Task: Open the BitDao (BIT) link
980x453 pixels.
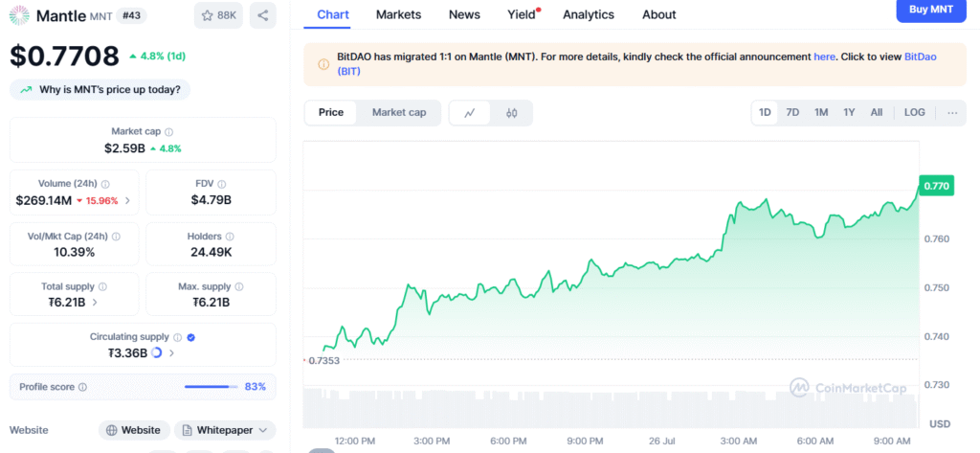Action: tap(921, 57)
